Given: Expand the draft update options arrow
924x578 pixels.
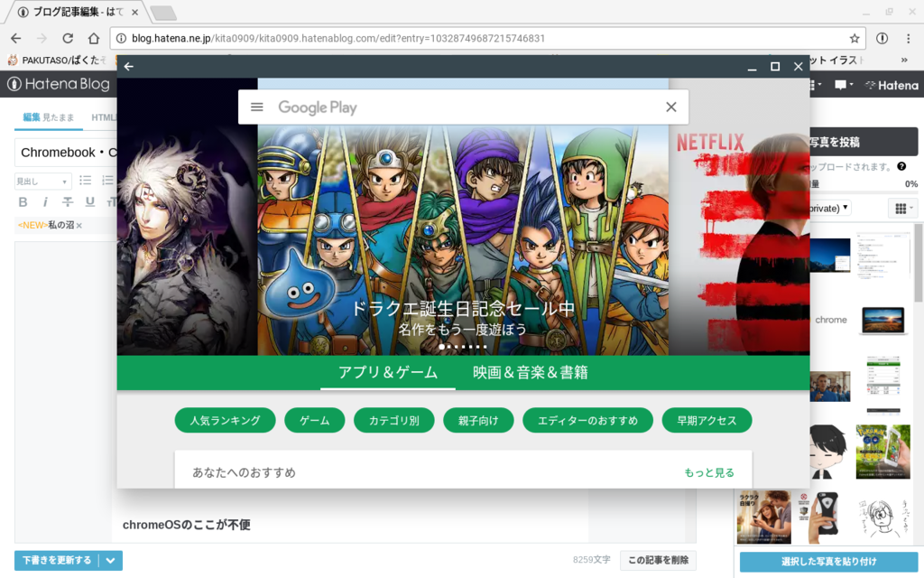Looking at the screenshot, I should (x=111, y=560).
